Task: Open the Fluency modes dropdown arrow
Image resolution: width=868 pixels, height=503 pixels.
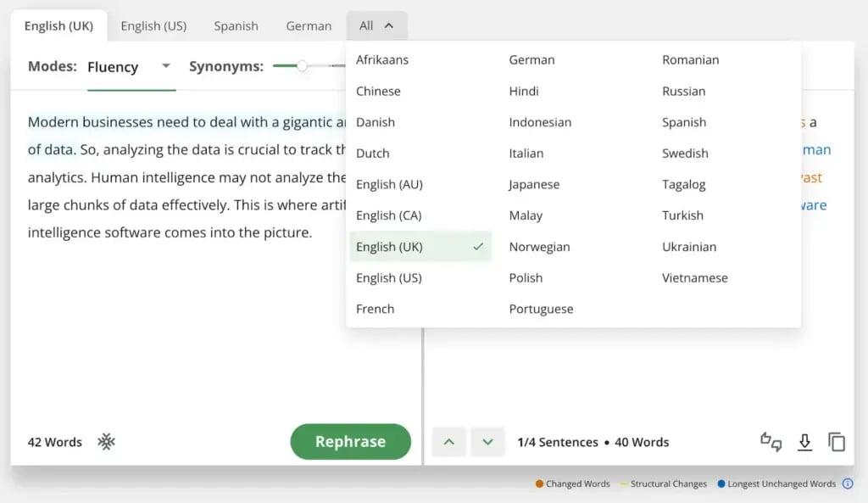Action: [166, 66]
